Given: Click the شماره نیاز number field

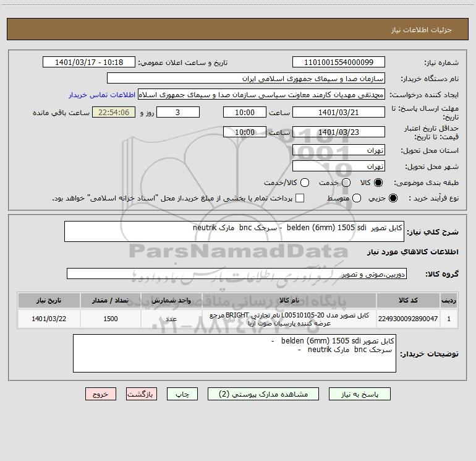Looking at the screenshot, I should [339, 62].
